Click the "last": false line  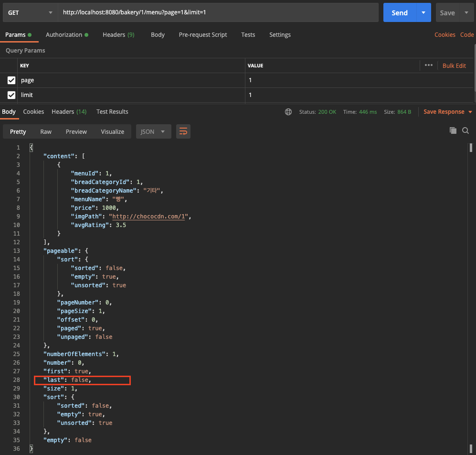67,380
